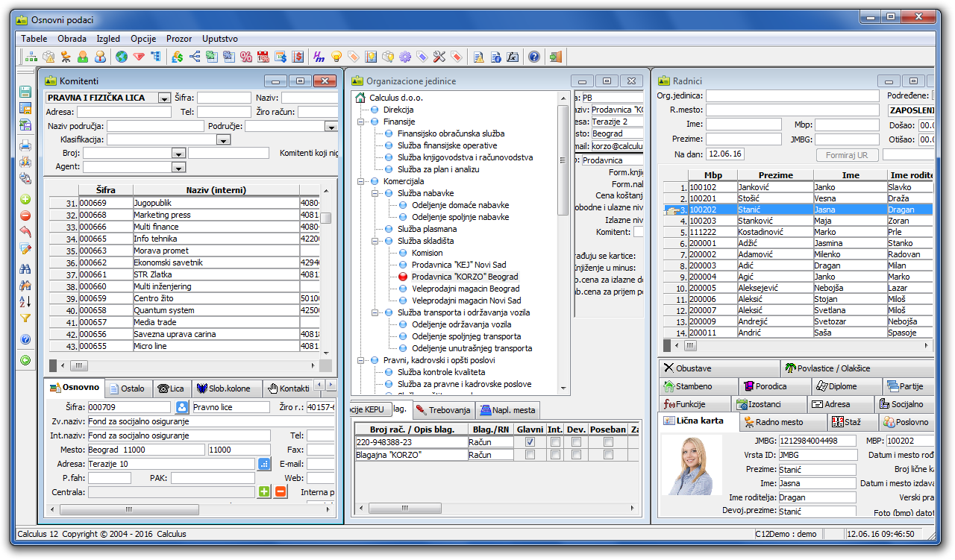The image size is (955, 560).
Task: Click the wrench and screwdriver tools icon
Action: 439,57
